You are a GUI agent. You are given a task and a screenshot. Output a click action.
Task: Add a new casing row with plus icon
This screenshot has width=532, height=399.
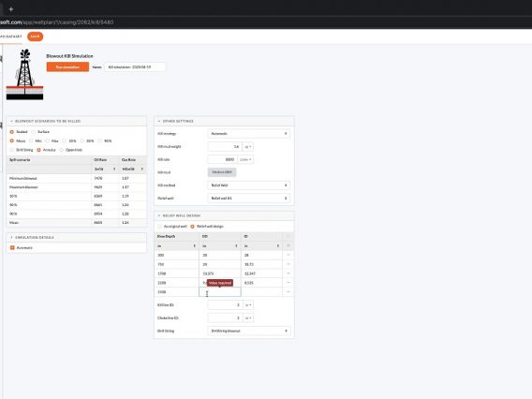click(288, 245)
